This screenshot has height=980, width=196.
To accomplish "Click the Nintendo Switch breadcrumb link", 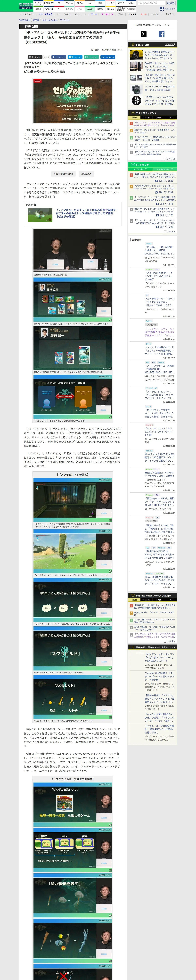I will tap(49, 20).
